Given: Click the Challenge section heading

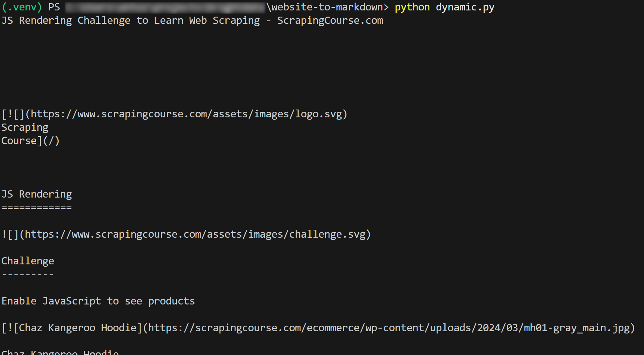Looking at the screenshot, I should pos(28,261).
